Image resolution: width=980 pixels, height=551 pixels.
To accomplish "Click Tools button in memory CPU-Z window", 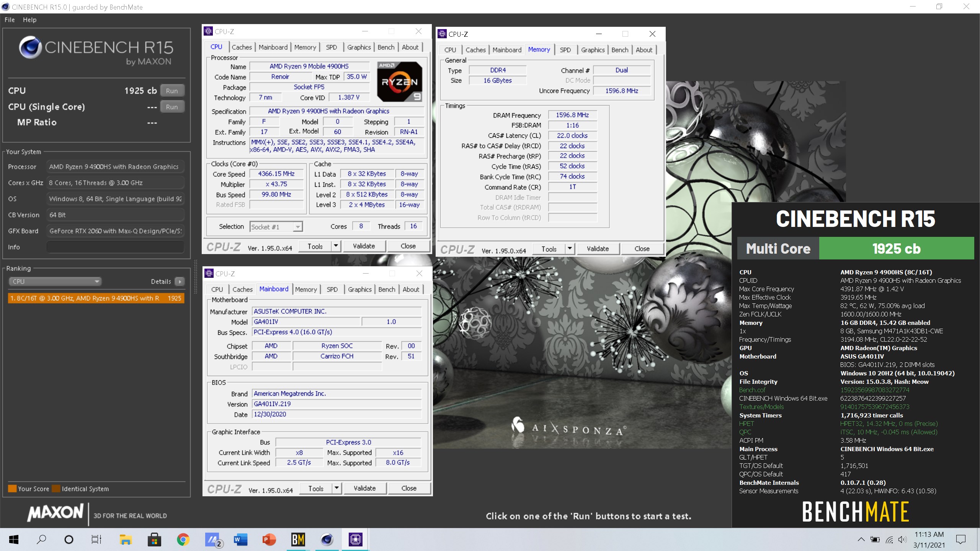I will point(549,249).
